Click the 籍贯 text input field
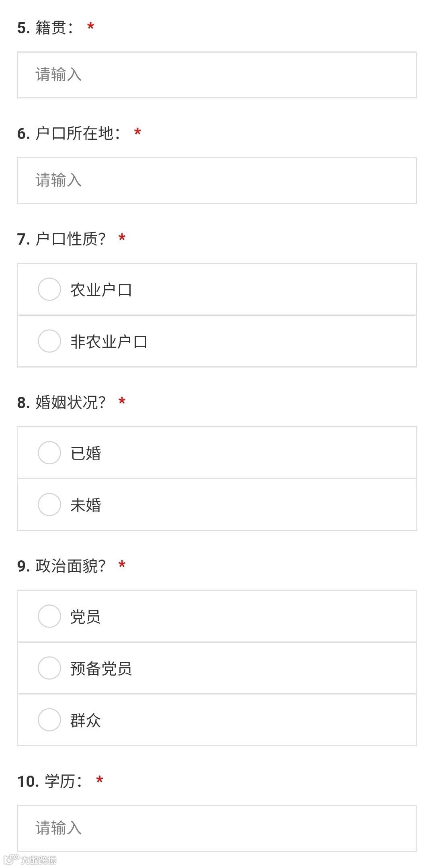Image resolution: width=434 pixels, height=868 pixels. click(217, 75)
